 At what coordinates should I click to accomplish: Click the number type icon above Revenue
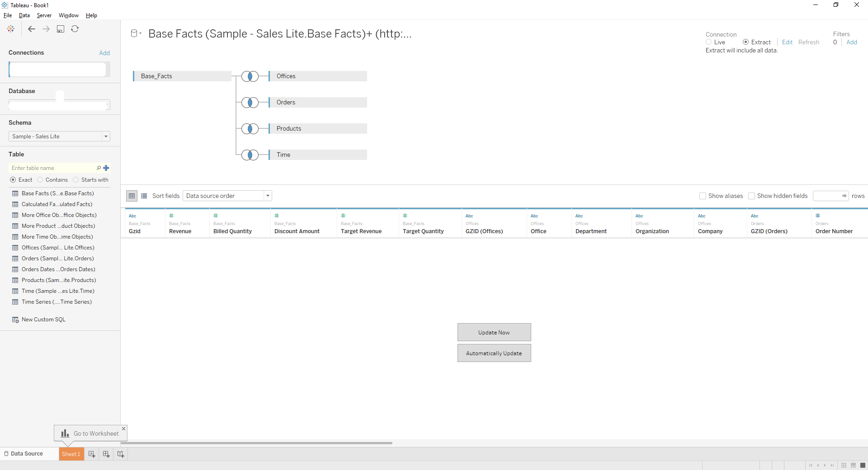tap(171, 216)
